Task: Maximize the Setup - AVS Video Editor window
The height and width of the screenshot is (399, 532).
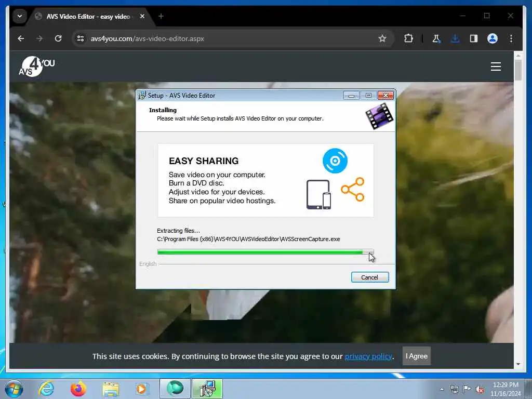Action: (368, 96)
